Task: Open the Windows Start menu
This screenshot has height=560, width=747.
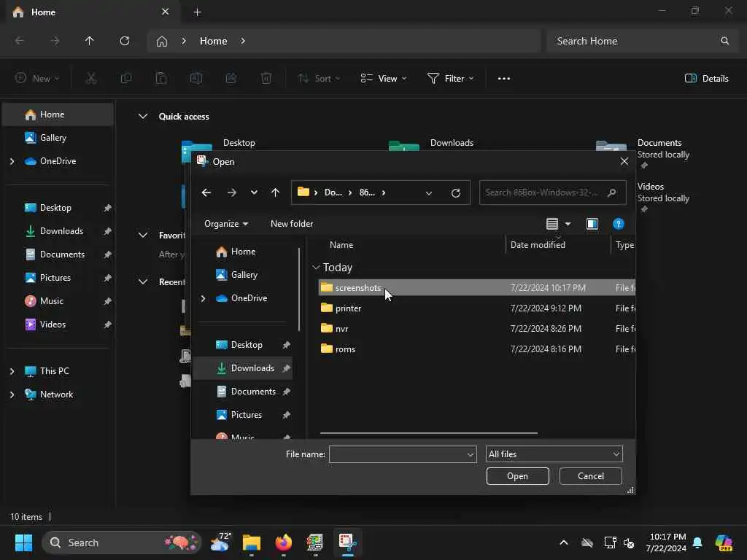Action: click(x=23, y=542)
